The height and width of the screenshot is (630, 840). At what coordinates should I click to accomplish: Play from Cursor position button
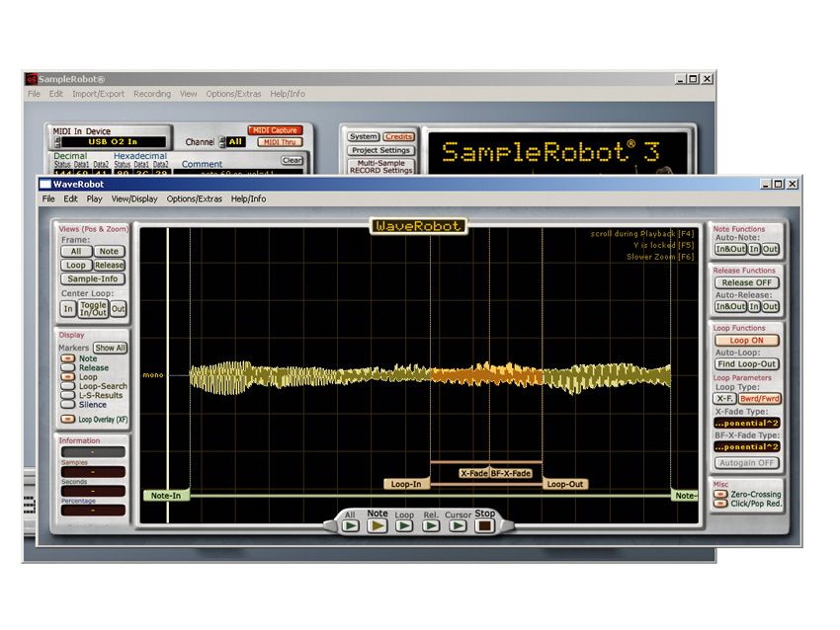point(458,526)
